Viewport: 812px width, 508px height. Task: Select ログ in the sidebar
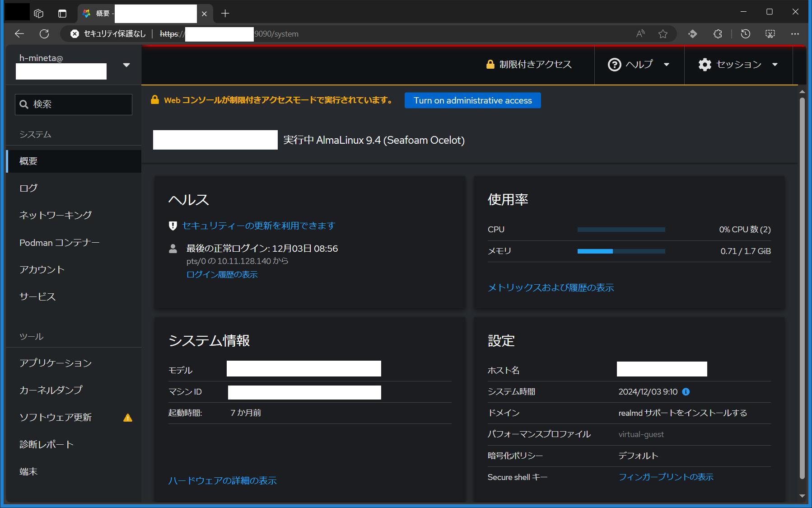28,188
